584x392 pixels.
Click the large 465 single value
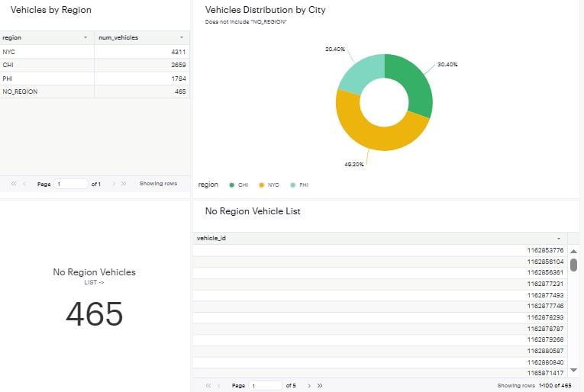94,314
